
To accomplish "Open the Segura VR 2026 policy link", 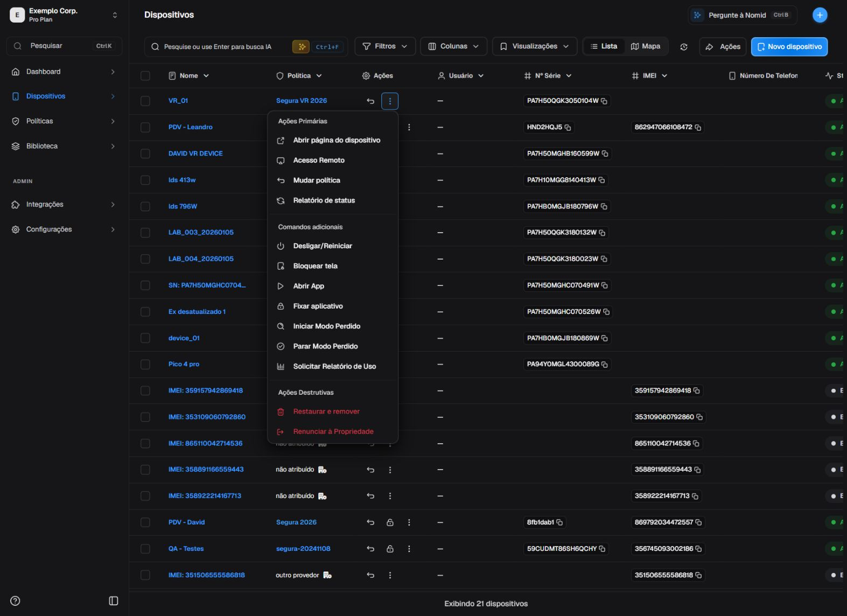I will [x=302, y=101].
